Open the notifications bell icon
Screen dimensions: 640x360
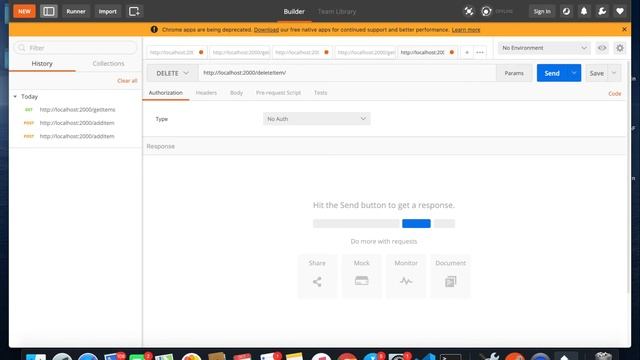pos(584,11)
